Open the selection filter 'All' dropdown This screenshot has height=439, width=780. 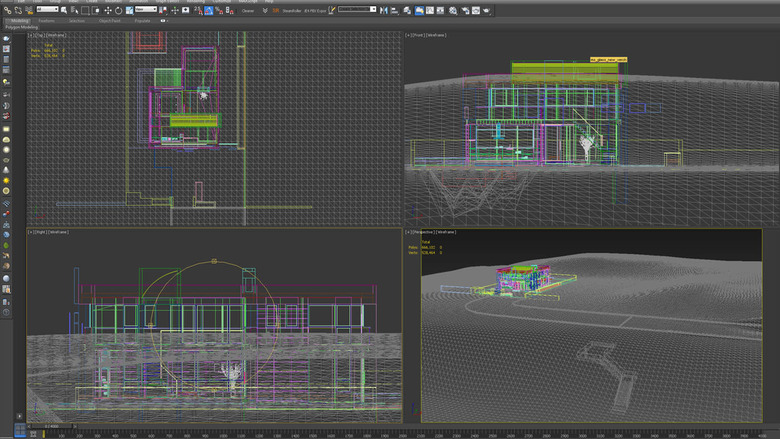[x=47, y=10]
